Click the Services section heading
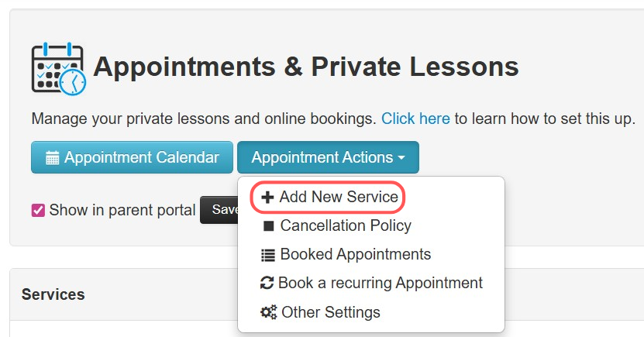644x337 pixels. pyautogui.click(x=53, y=294)
